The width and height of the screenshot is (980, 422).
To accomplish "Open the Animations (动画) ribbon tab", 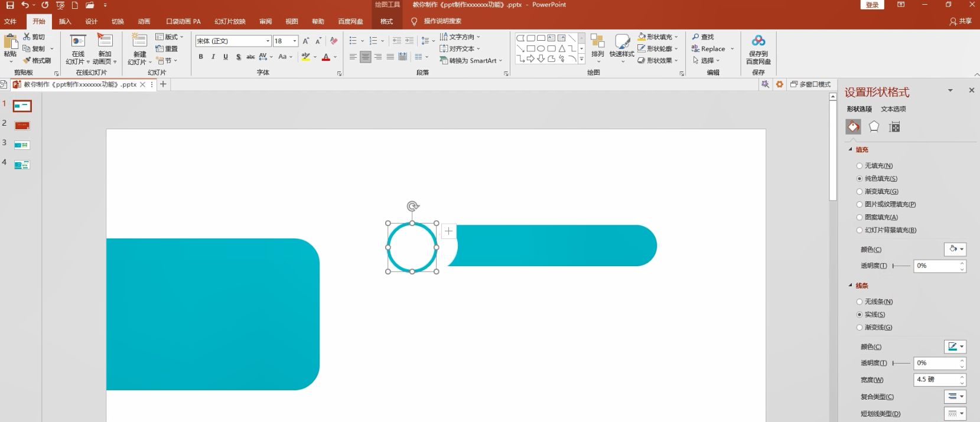I will coord(144,21).
